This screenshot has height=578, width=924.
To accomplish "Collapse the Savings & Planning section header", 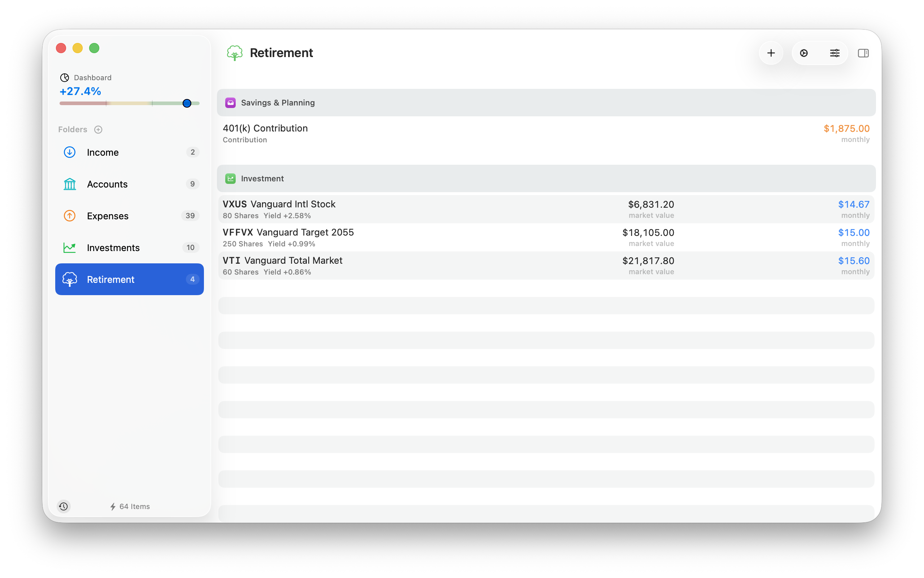I will [546, 103].
